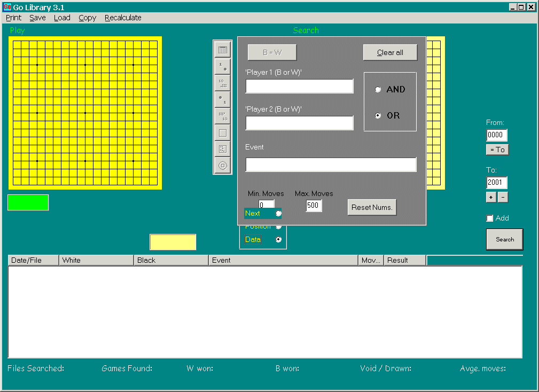This screenshot has height=392, width=539.
Task: Select the partly hidden Position radio button
Action: point(278,227)
